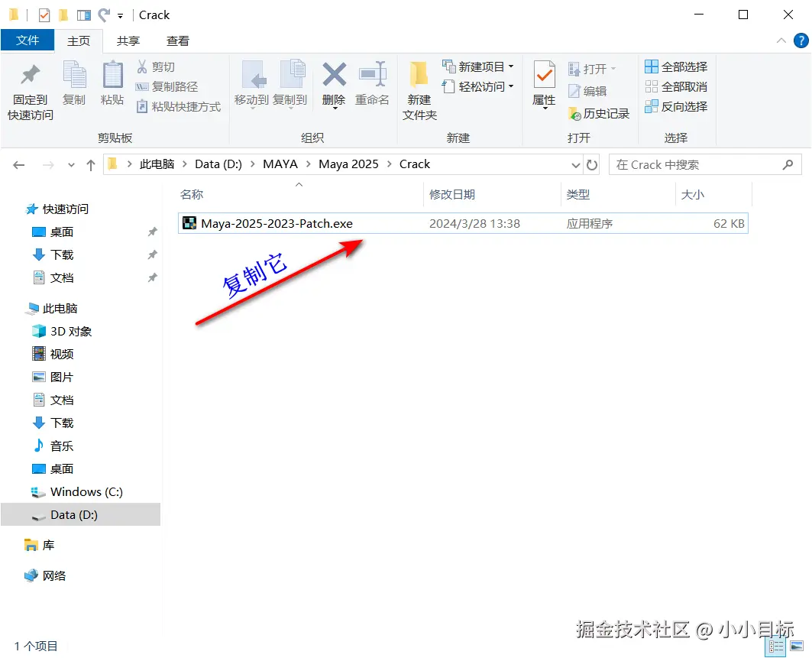812x658 pixels.
Task: Click Copy path (复制路径)
Action: coord(167,86)
